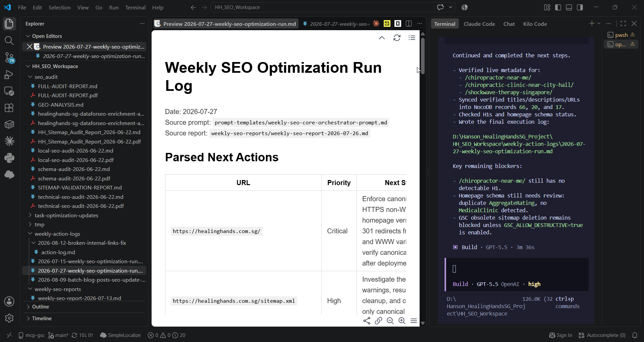The width and height of the screenshot is (644, 342).
Task: Zoom in the markdown preview
Action: click(402, 321)
